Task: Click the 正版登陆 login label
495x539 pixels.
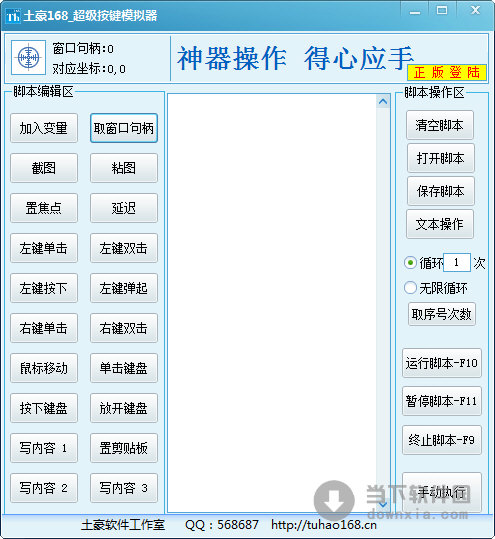Action: click(x=447, y=73)
